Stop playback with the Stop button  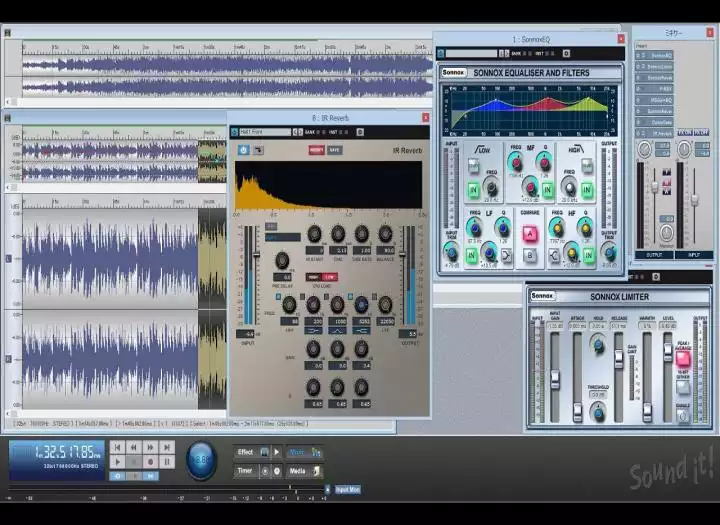pyautogui.click(x=134, y=462)
